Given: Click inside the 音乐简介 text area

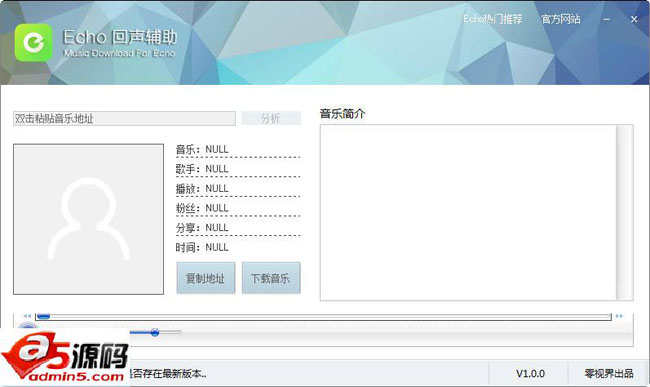Looking at the screenshot, I should 468,213.
